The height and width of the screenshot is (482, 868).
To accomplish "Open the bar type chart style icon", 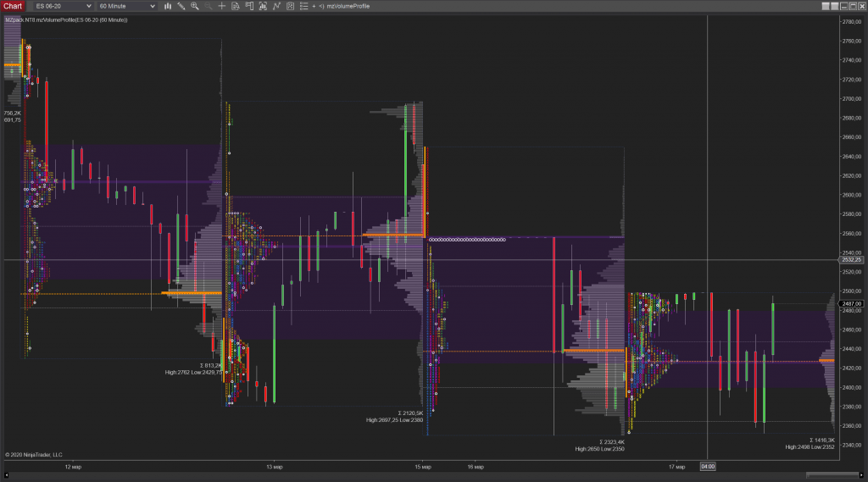I will 168,6.
